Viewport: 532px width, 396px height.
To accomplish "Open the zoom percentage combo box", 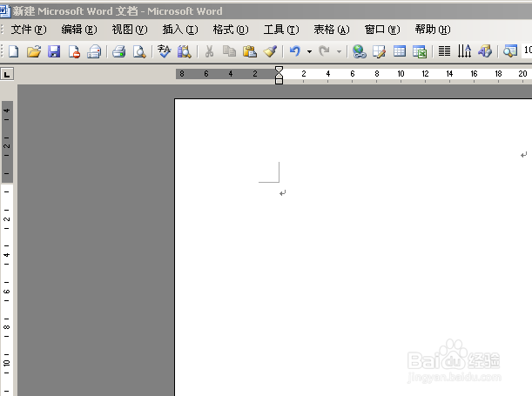I will 527,50.
